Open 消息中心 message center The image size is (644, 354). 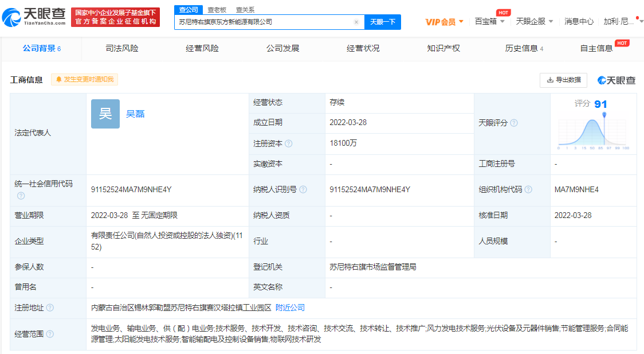(579, 21)
